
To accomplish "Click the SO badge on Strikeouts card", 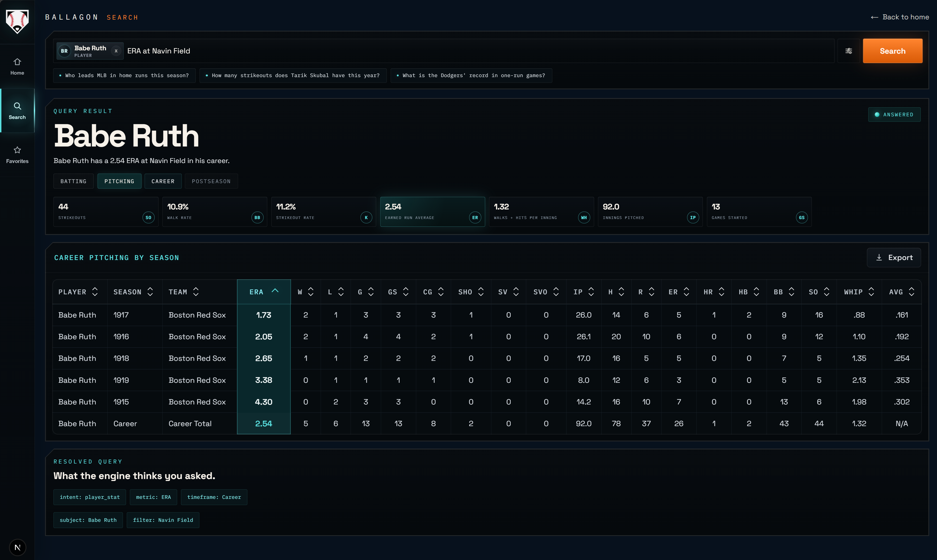I will [x=148, y=217].
